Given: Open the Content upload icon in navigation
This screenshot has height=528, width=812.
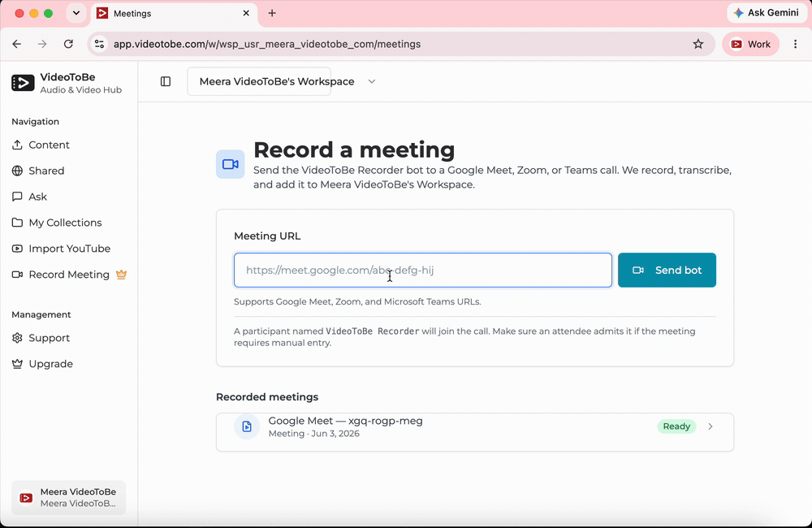Looking at the screenshot, I should pyautogui.click(x=17, y=145).
